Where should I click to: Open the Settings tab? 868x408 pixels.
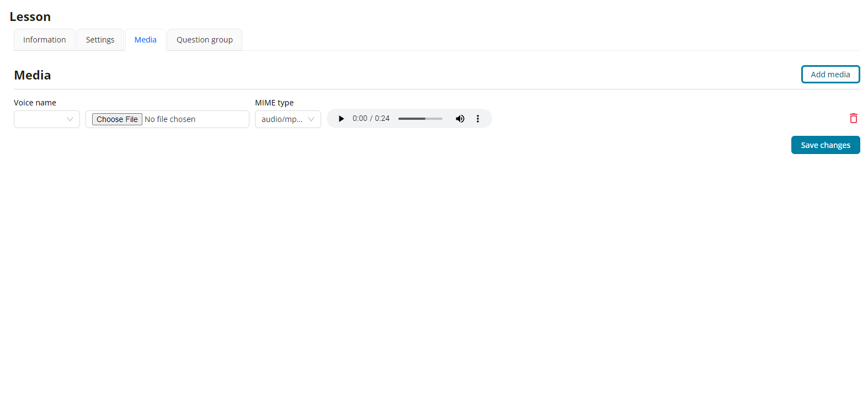pyautogui.click(x=100, y=40)
